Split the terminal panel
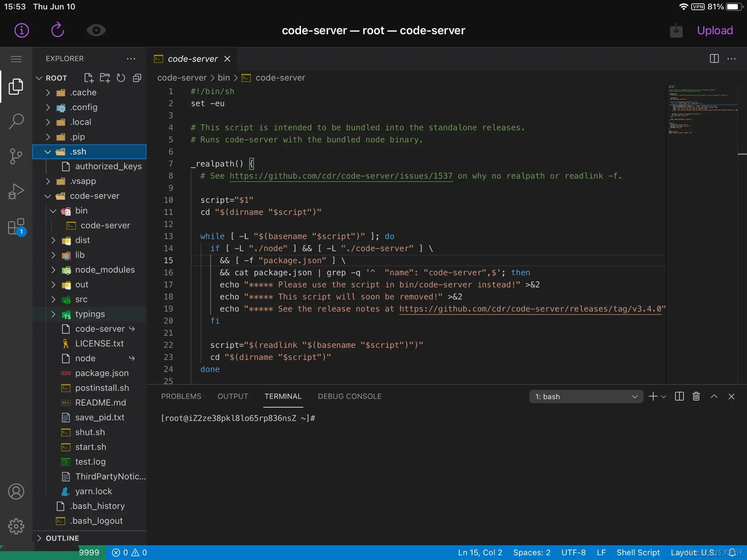The image size is (747, 560). tap(679, 396)
